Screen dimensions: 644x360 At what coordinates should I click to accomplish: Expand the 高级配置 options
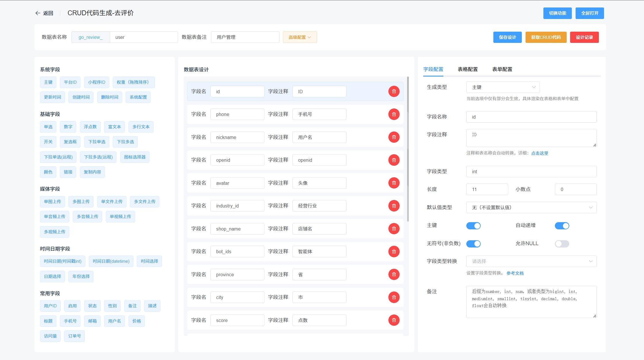(x=300, y=37)
